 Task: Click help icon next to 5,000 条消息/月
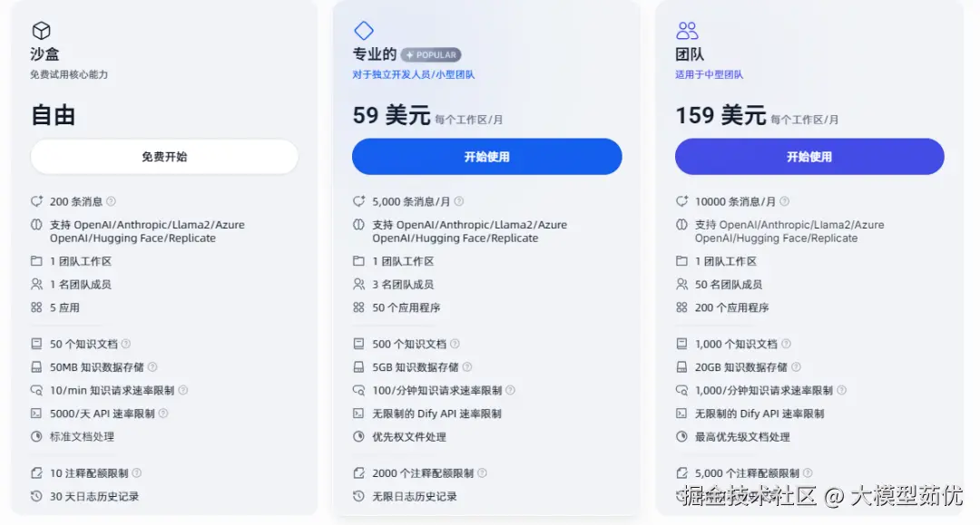pyautogui.click(x=458, y=201)
